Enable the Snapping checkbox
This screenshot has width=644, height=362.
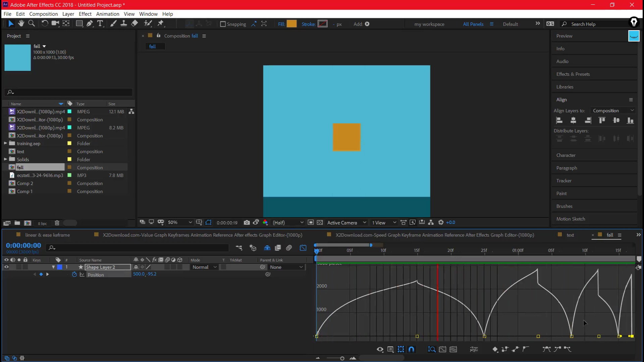click(223, 24)
